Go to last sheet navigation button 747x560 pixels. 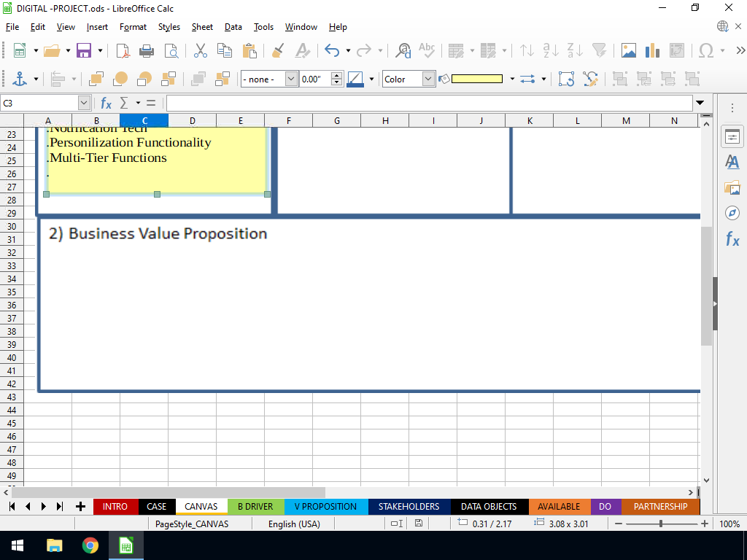coord(60,507)
